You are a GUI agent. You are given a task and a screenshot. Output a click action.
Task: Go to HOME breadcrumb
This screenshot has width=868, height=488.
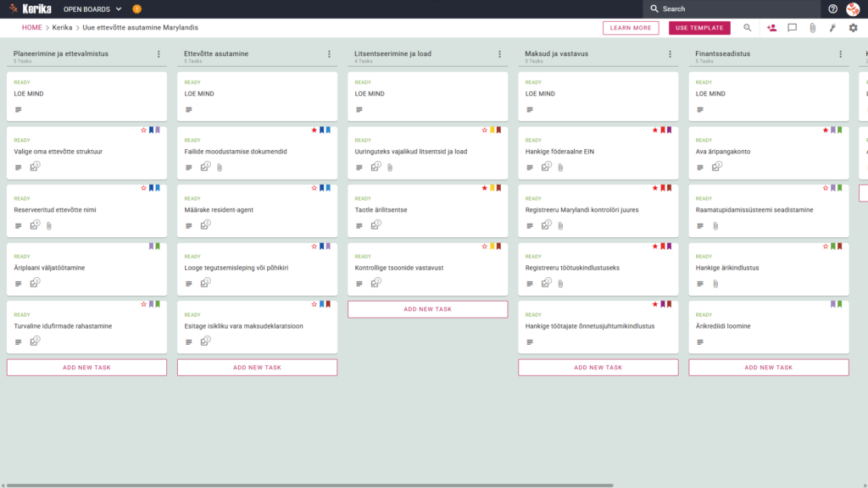(32, 28)
